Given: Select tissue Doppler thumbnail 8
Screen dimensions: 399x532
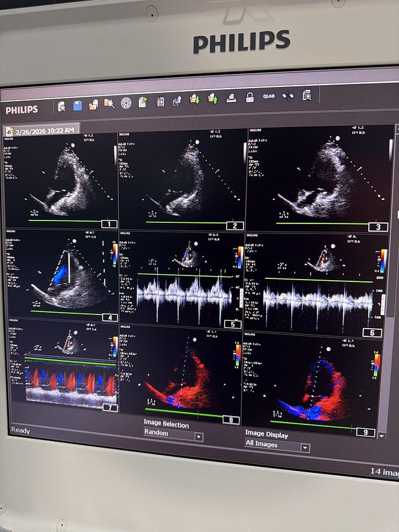Looking at the screenshot, I should [x=180, y=374].
